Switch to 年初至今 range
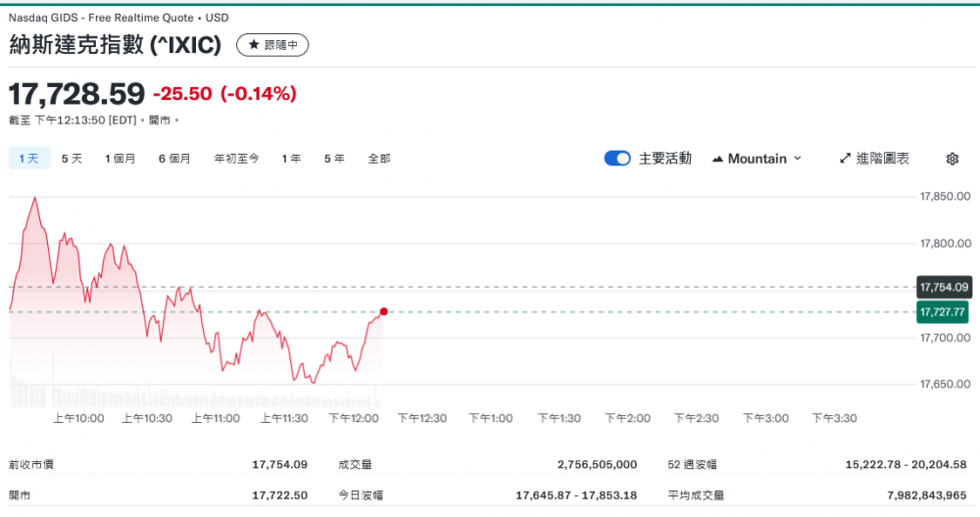 point(236,159)
